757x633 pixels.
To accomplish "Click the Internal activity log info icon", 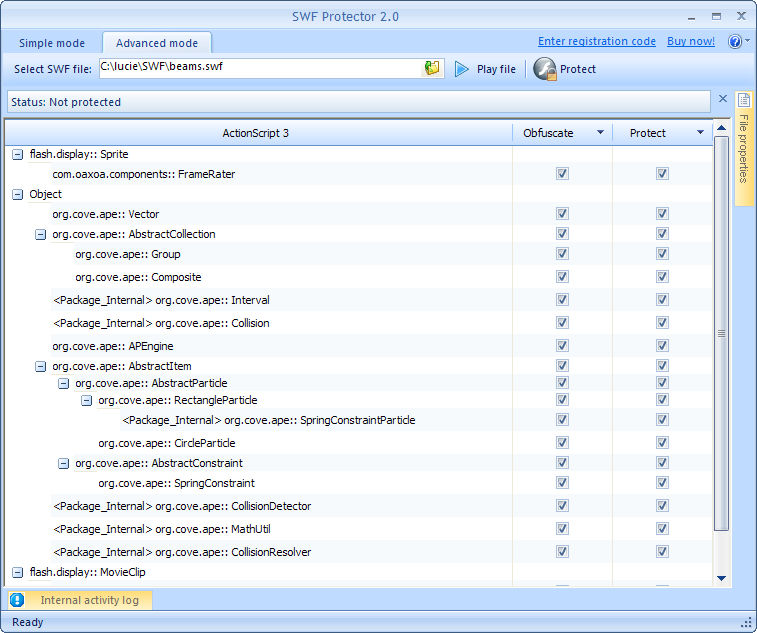I will pyautogui.click(x=17, y=600).
